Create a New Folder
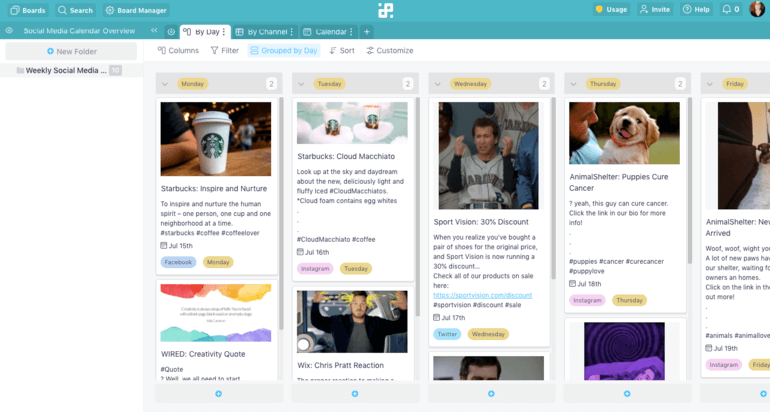The width and height of the screenshot is (770, 412). tap(71, 51)
